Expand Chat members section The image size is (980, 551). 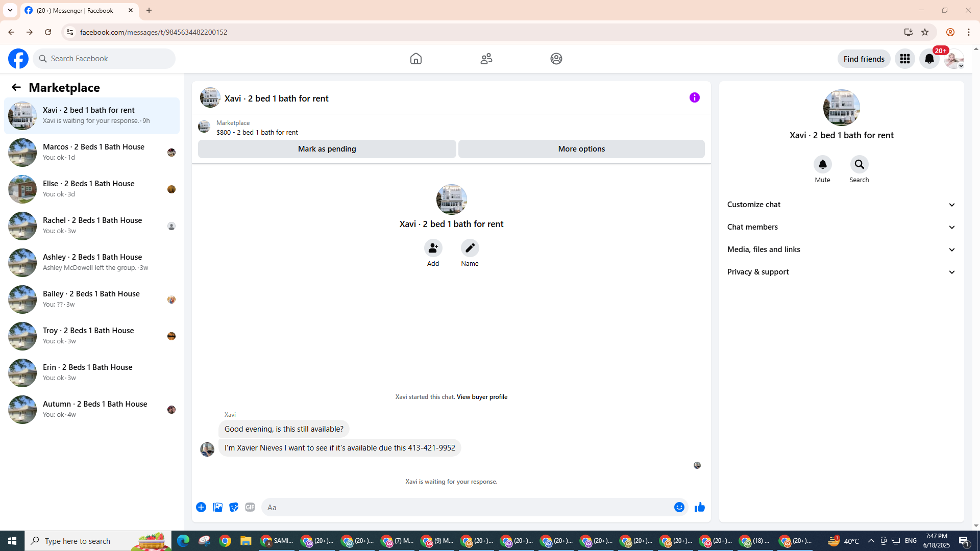(x=842, y=227)
